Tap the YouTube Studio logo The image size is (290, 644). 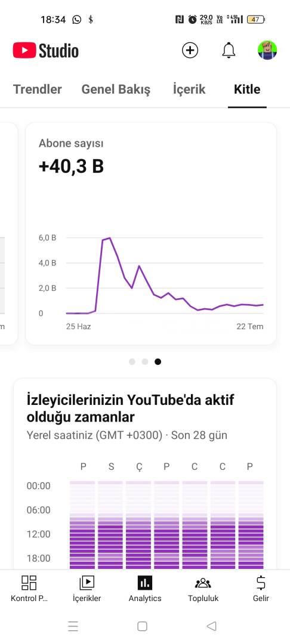tap(45, 51)
